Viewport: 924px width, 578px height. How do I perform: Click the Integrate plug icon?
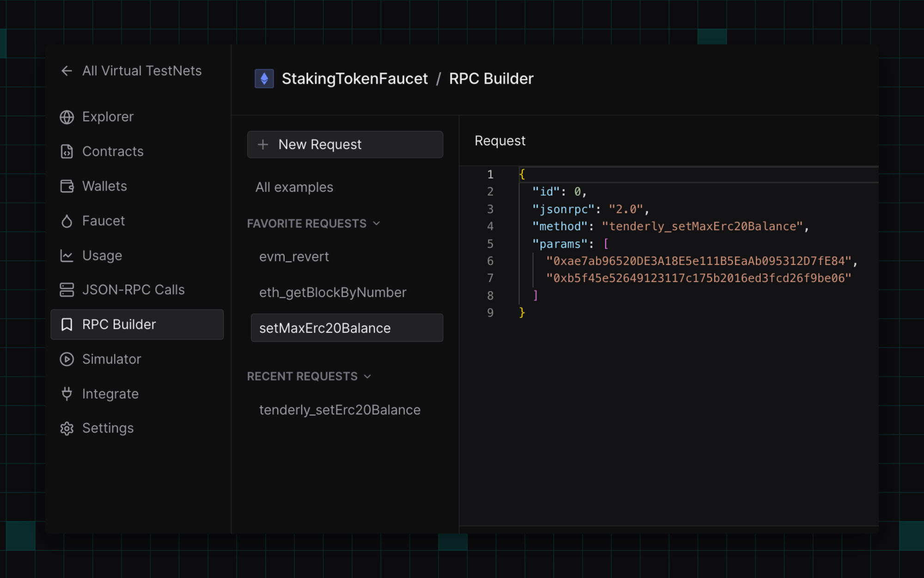click(x=67, y=394)
